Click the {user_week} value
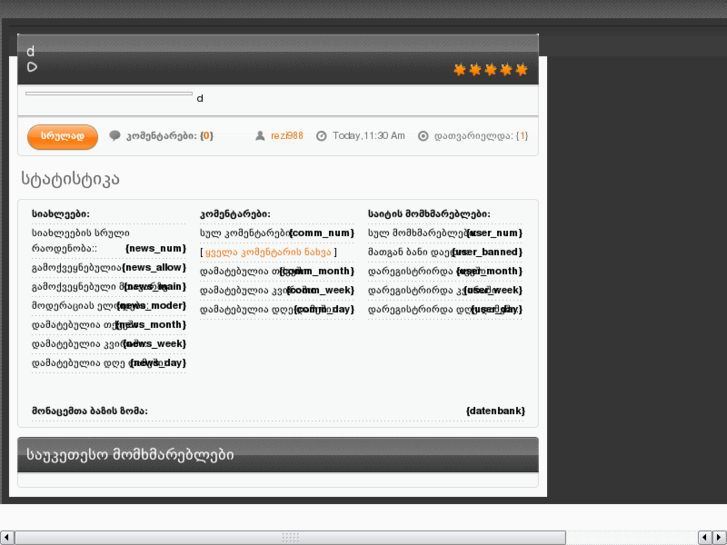727x545 pixels. 493,290
